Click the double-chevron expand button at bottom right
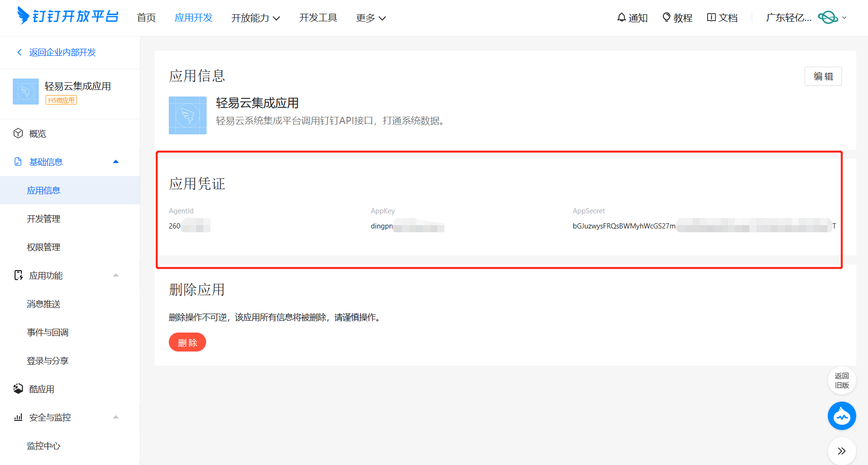The height and width of the screenshot is (465, 868). coord(842,451)
